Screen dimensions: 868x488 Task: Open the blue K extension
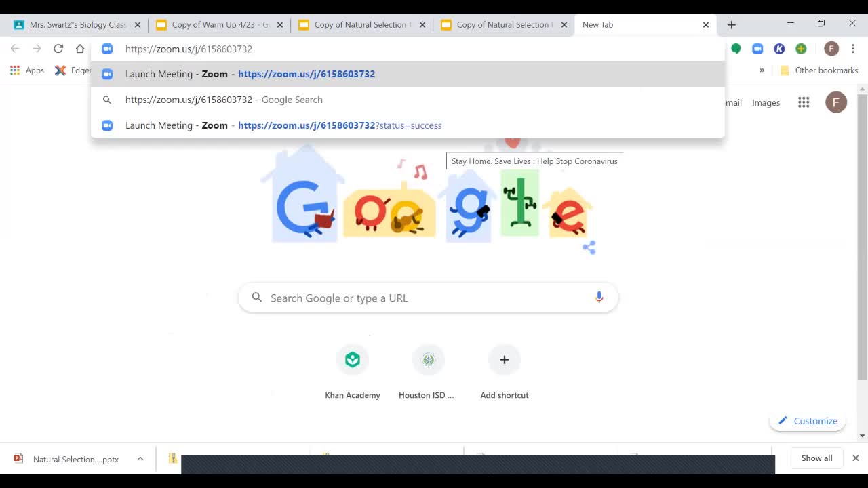coord(779,49)
